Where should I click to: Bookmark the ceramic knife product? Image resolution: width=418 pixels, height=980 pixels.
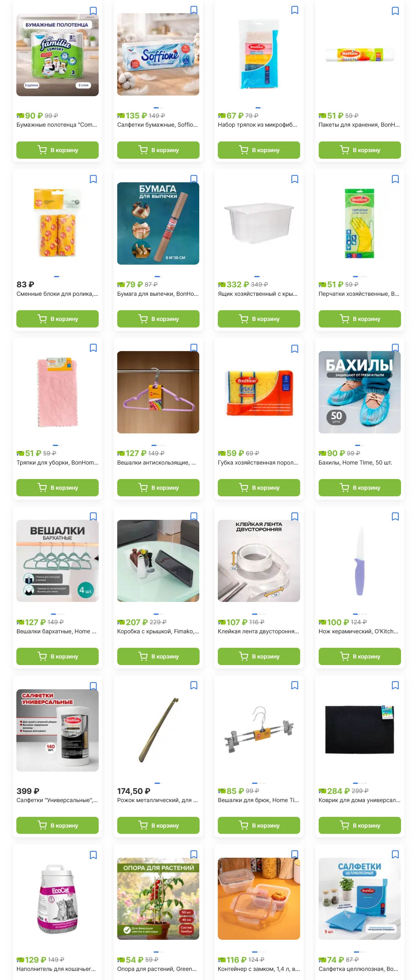[x=395, y=517]
